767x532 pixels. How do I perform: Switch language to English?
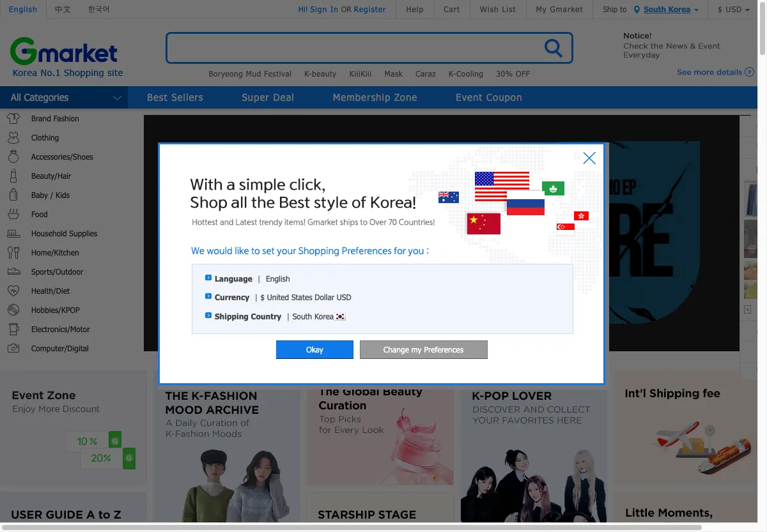(x=23, y=10)
